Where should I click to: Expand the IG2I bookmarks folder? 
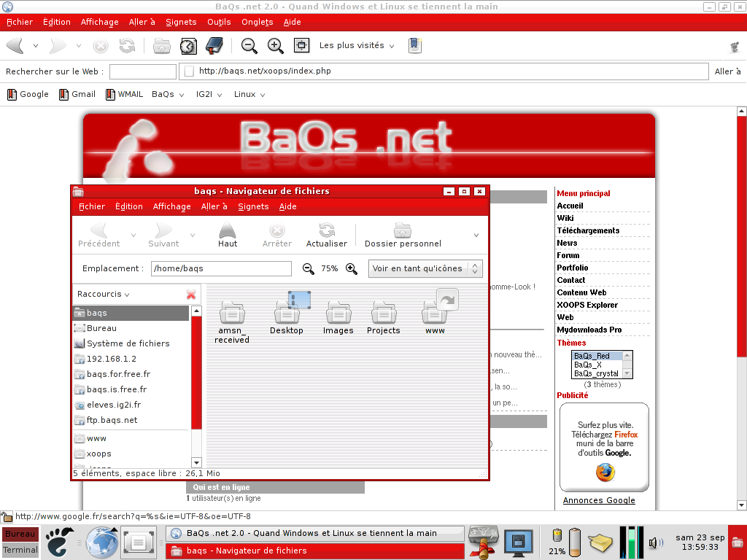click(x=209, y=94)
